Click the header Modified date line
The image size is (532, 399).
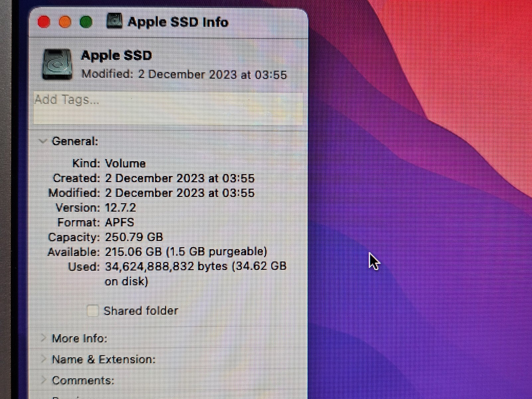(x=184, y=74)
